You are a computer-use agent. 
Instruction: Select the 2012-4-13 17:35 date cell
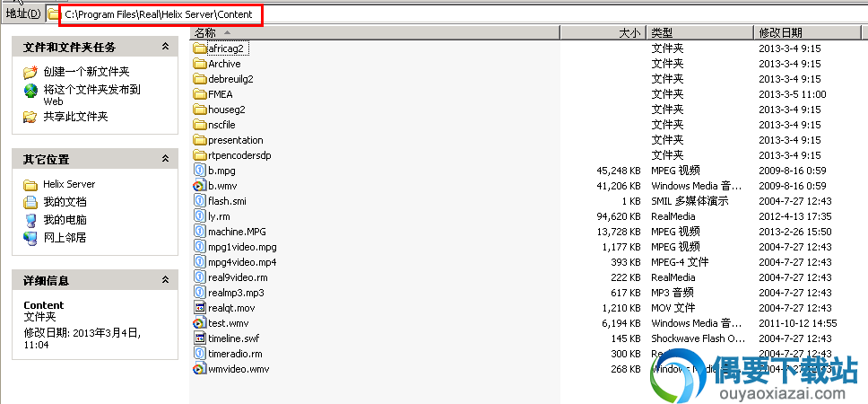coord(795,216)
